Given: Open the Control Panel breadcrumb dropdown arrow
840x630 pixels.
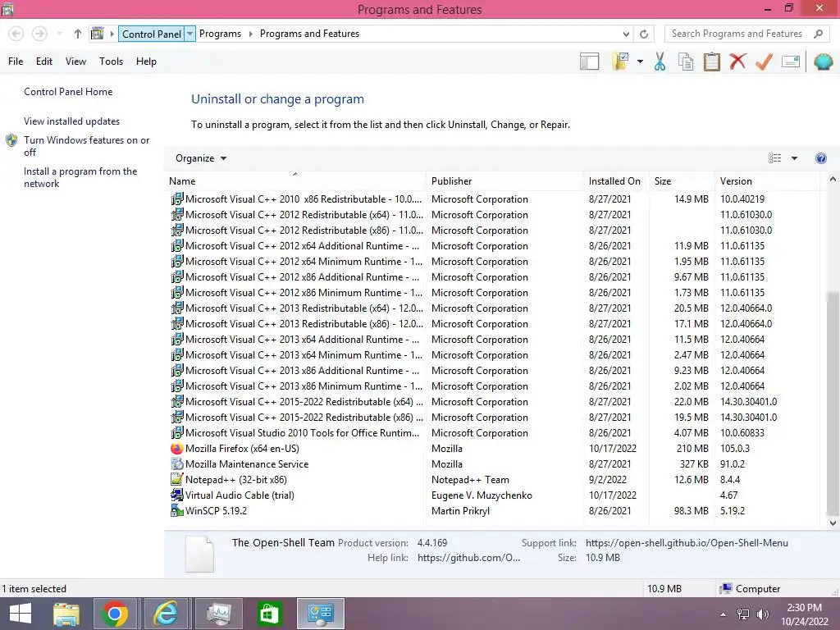Looking at the screenshot, I should coord(189,34).
